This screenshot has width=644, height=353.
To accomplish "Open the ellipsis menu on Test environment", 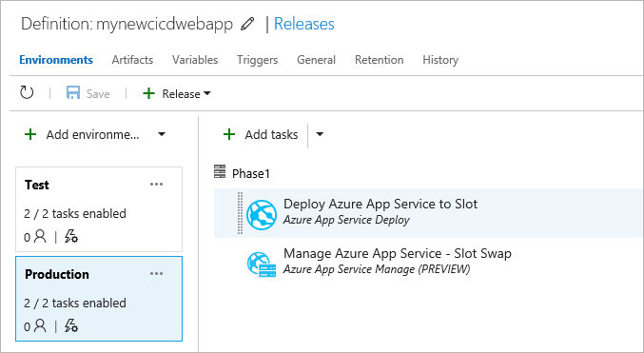I will (157, 184).
